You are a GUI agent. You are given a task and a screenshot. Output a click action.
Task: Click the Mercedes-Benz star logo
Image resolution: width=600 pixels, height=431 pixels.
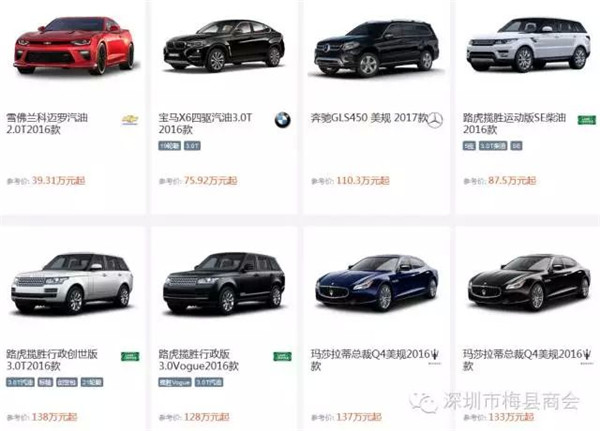(435, 120)
